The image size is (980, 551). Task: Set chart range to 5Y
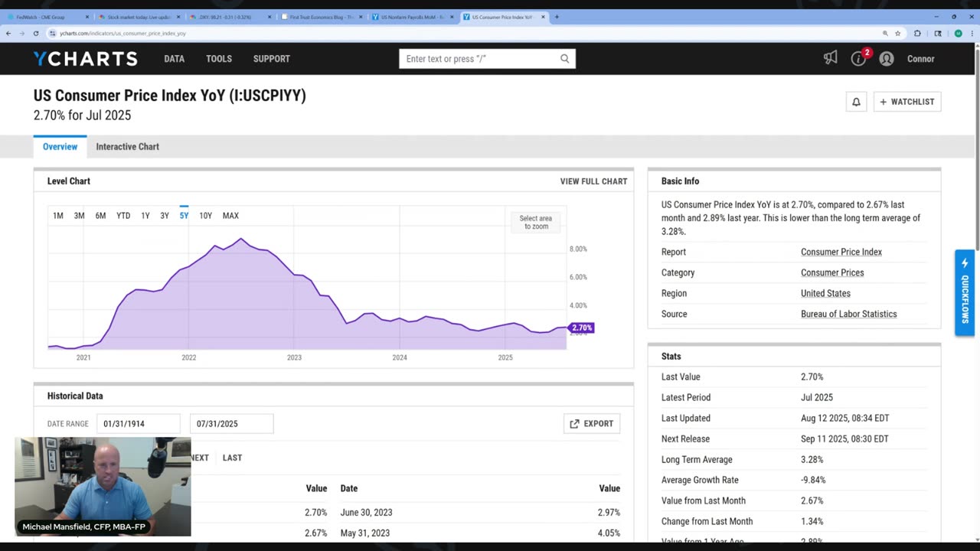pyautogui.click(x=184, y=216)
